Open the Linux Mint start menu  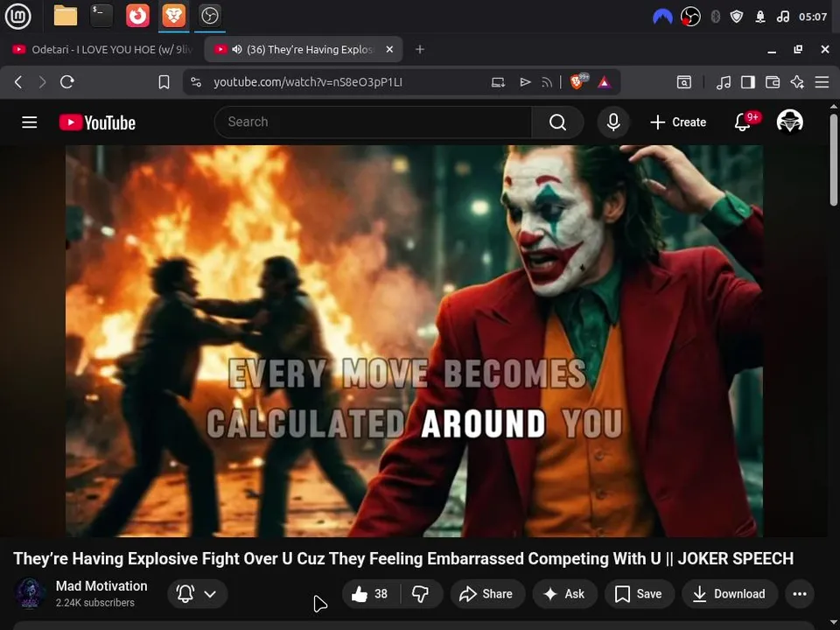coord(17,16)
